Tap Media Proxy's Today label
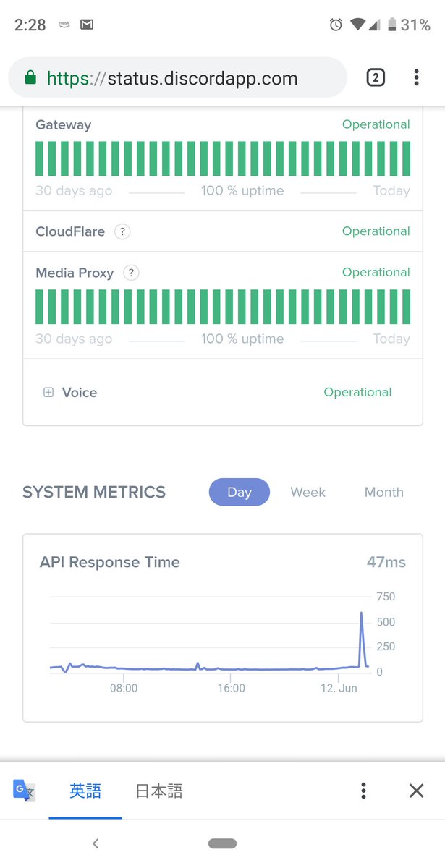 (x=391, y=339)
